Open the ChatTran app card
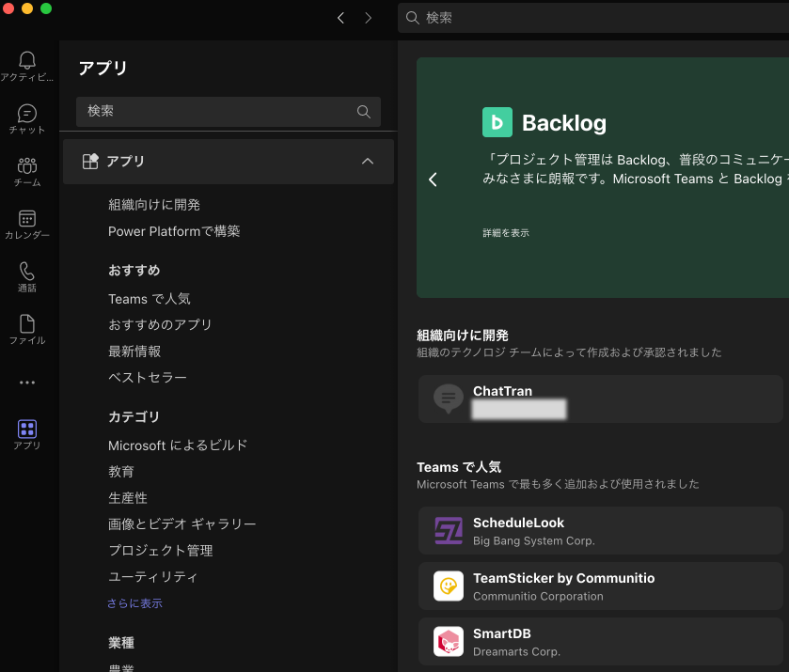 pyautogui.click(x=600, y=399)
